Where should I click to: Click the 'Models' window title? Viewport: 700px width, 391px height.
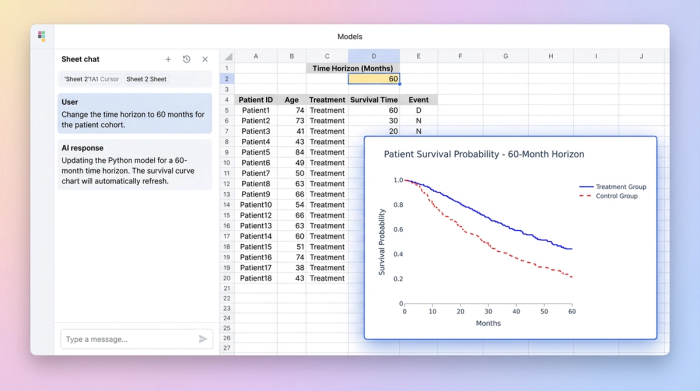(350, 37)
